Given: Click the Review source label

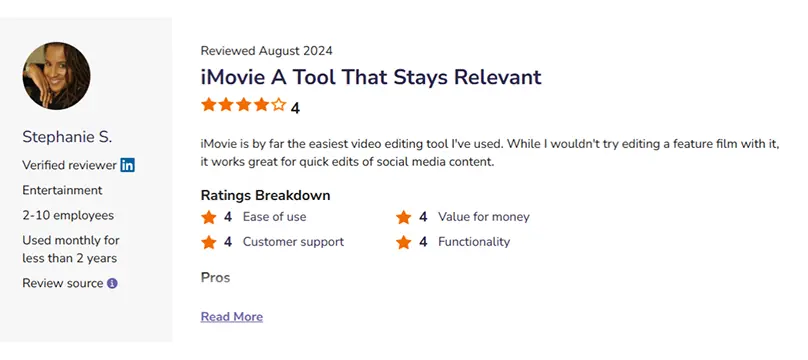Looking at the screenshot, I should coord(63,283).
